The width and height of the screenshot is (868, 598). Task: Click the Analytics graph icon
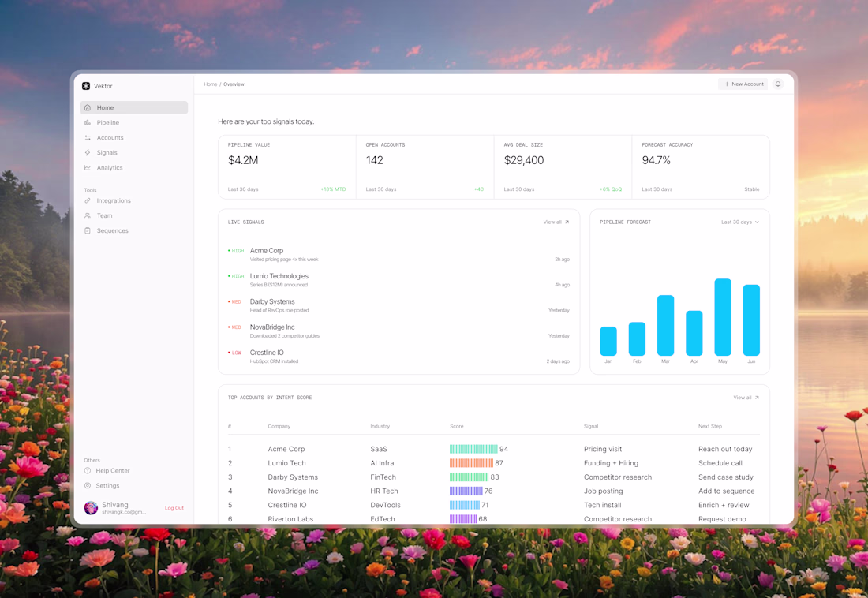[88, 167]
